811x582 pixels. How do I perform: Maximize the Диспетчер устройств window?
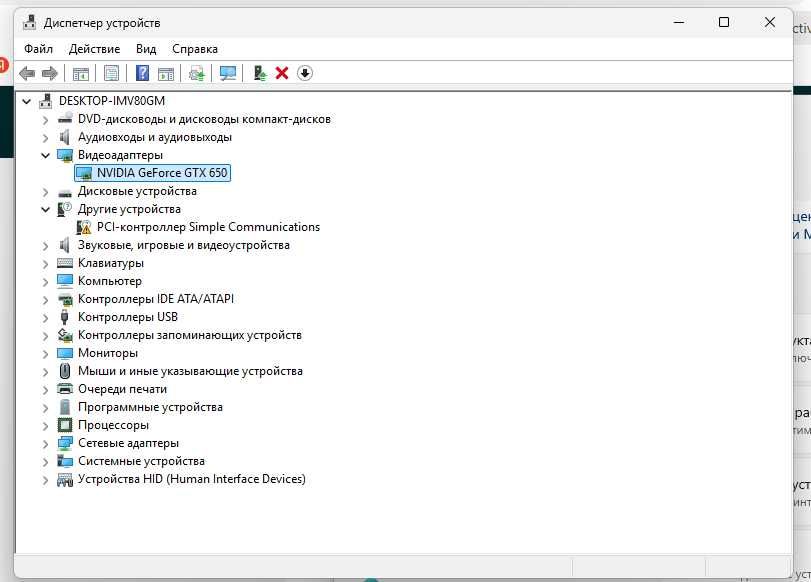click(724, 22)
